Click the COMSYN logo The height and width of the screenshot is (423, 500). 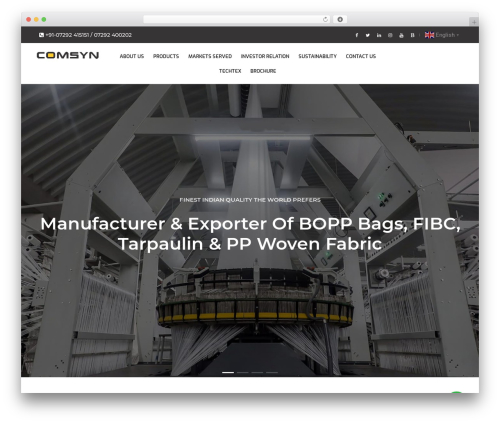68,55
